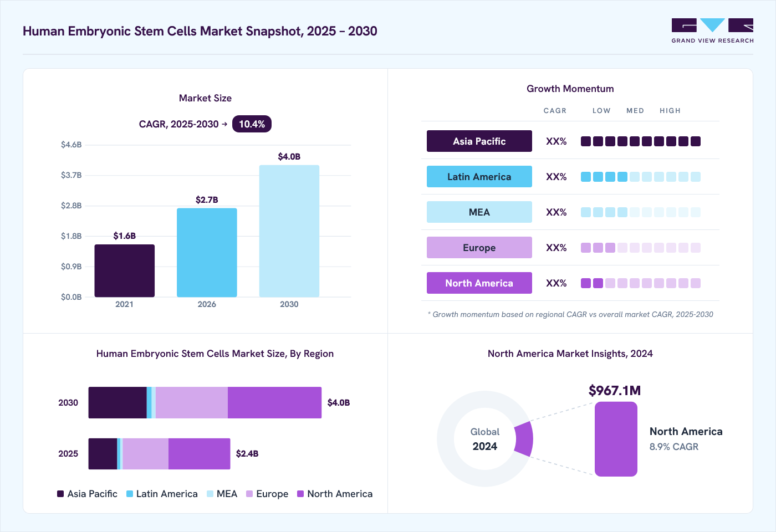776x532 pixels.
Task: Click the North America segment of 2025 stacked bar
Action: pos(200,454)
